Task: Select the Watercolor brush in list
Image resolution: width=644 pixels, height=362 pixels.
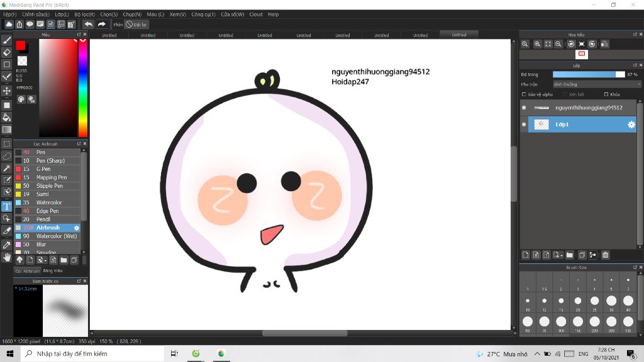Action: (48, 202)
